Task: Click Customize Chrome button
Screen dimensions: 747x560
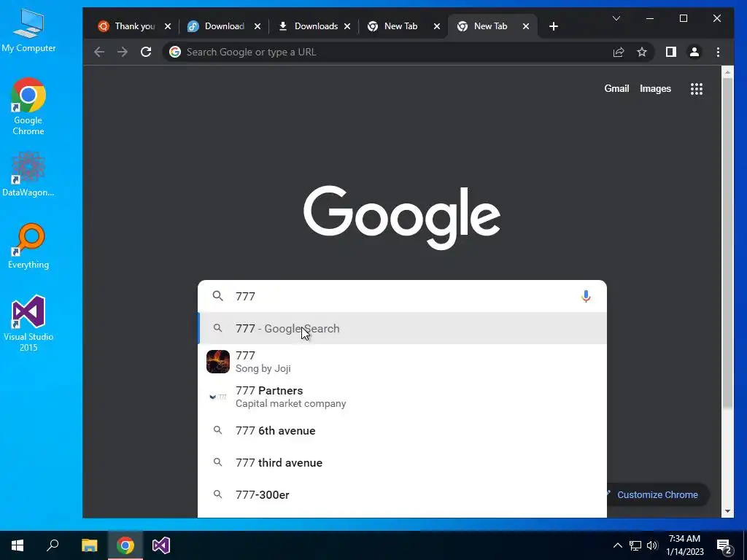Action: [x=657, y=495]
